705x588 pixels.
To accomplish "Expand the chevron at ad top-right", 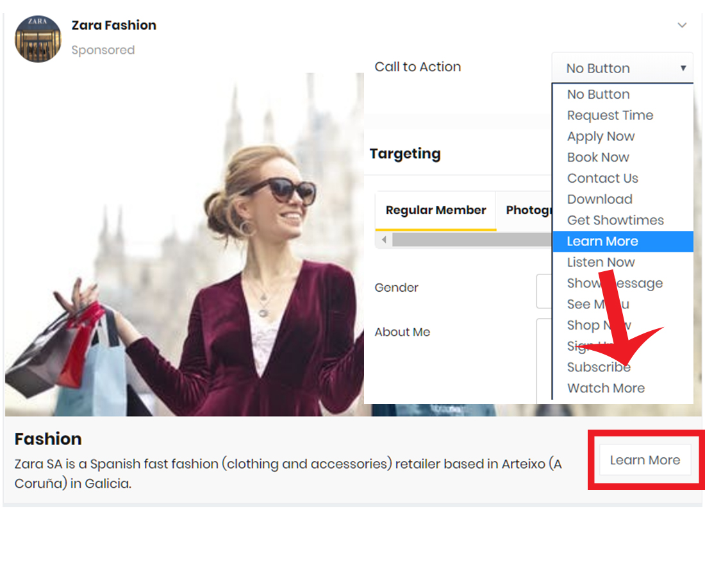I will tap(682, 26).
